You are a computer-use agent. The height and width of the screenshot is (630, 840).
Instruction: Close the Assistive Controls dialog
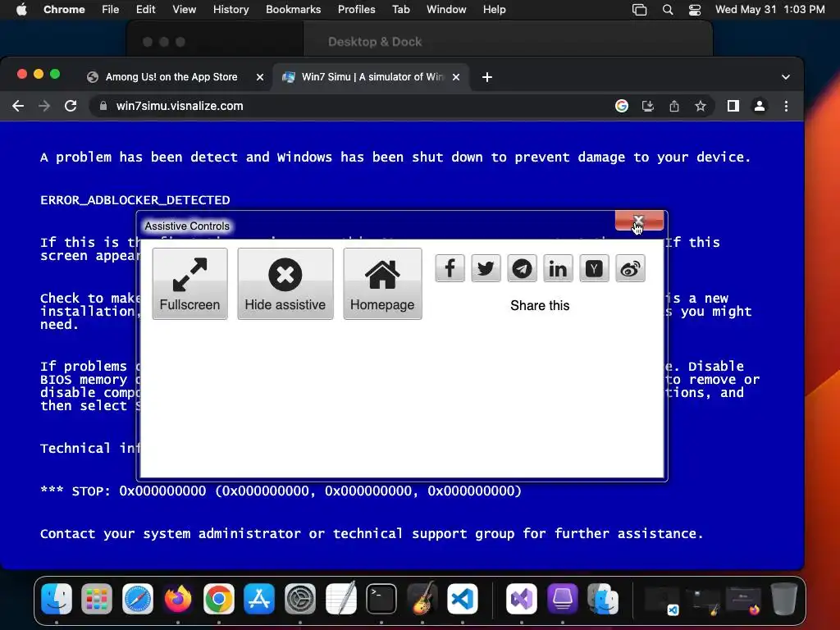(638, 220)
